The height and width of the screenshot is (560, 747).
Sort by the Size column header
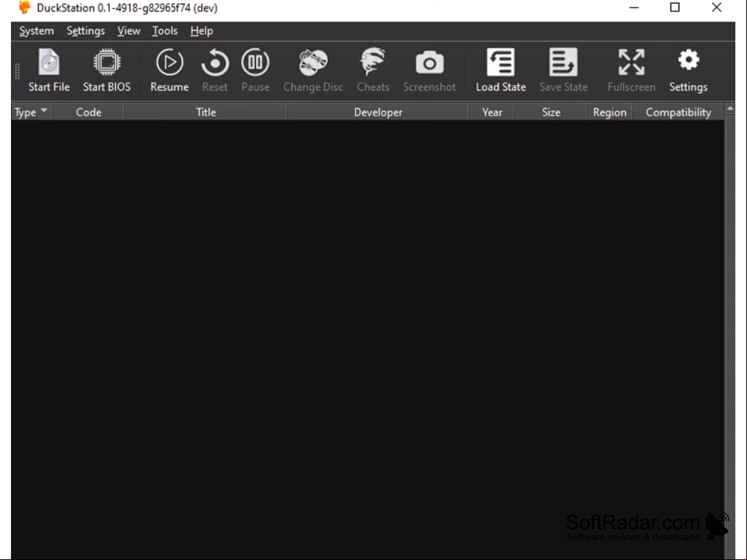tap(551, 112)
